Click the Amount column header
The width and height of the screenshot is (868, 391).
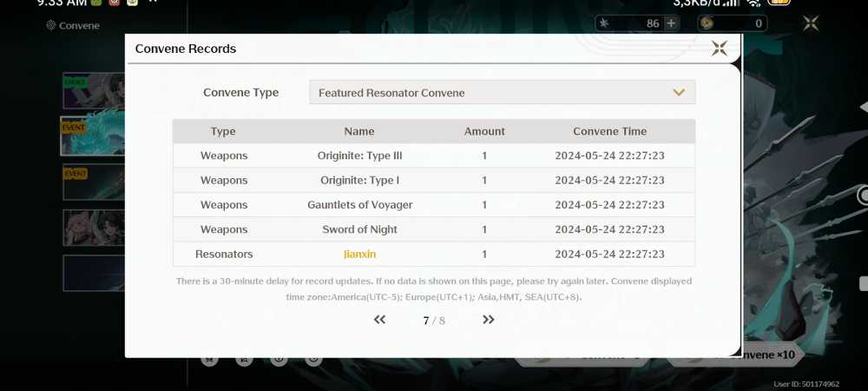(x=484, y=131)
